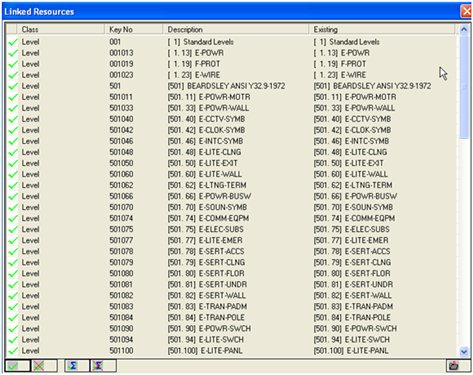Toggle the checkmark on row 501060
Image resolution: width=473 pixels, height=375 pixels.
click(13, 174)
